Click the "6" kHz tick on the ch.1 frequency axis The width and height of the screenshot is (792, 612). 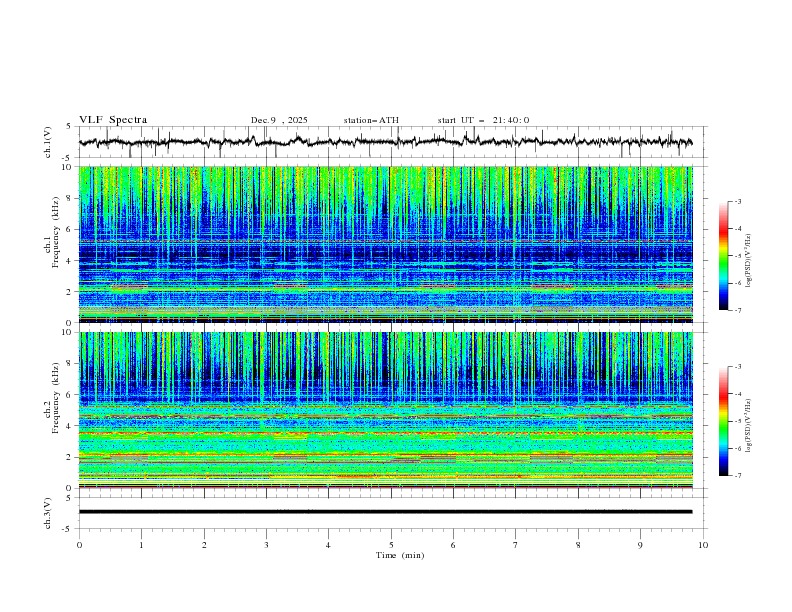[x=71, y=229]
